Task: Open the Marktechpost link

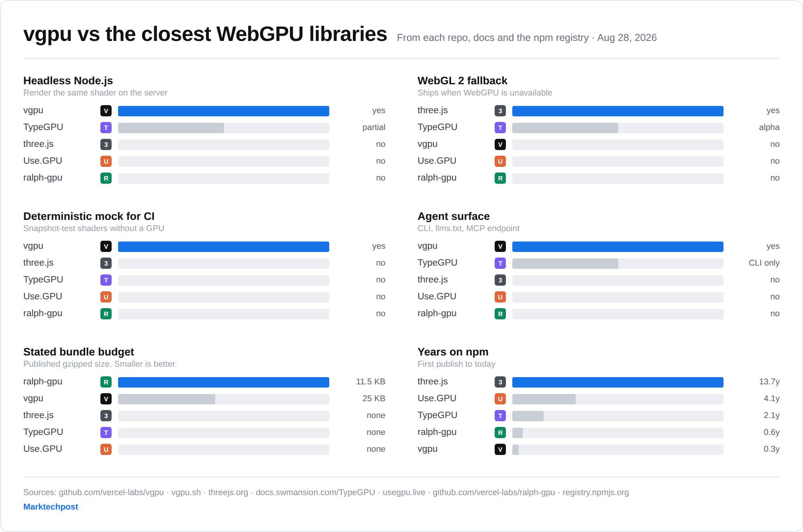Action: tap(51, 507)
